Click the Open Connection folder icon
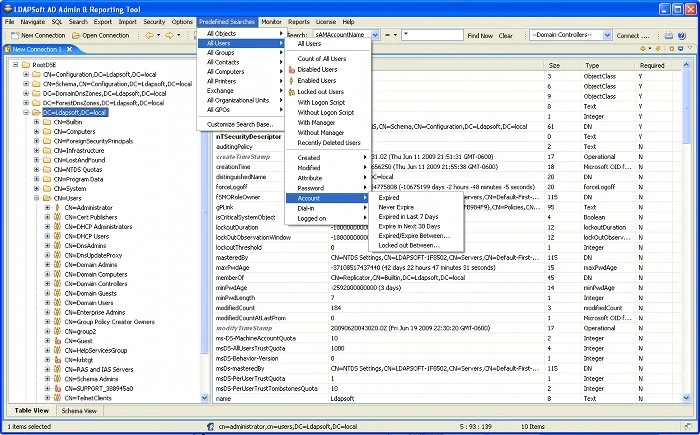The image size is (700, 435). click(x=76, y=35)
